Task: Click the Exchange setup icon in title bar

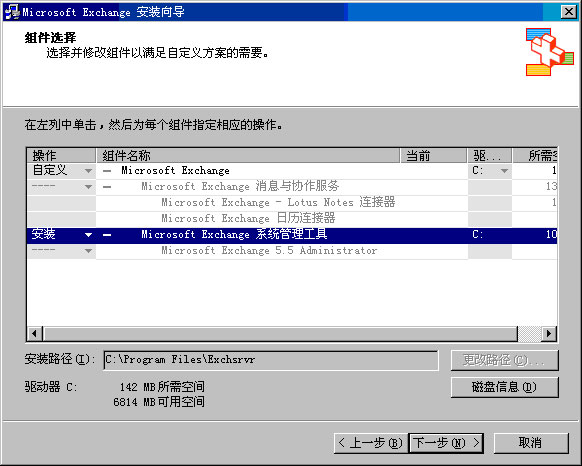Action: (12, 12)
